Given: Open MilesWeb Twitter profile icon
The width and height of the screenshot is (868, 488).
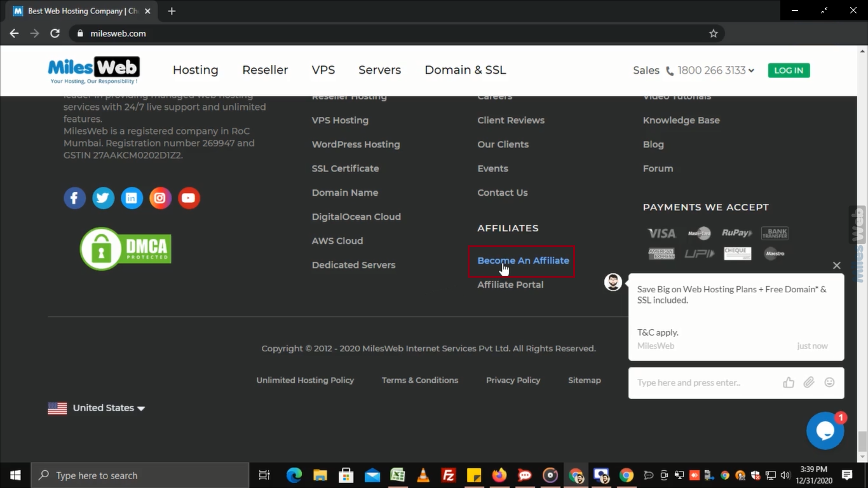Looking at the screenshot, I should click(x=103, y=198).
